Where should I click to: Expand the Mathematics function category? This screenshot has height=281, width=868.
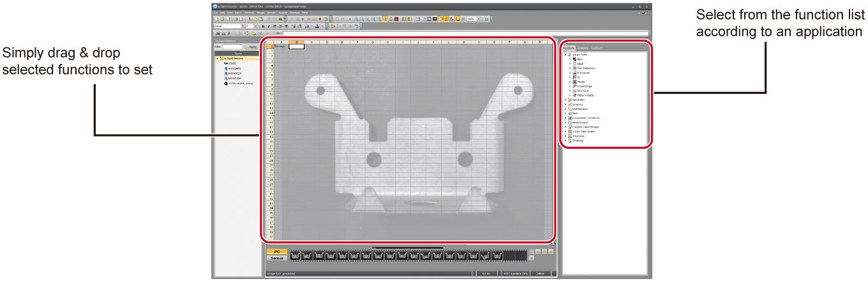[565, 109]
